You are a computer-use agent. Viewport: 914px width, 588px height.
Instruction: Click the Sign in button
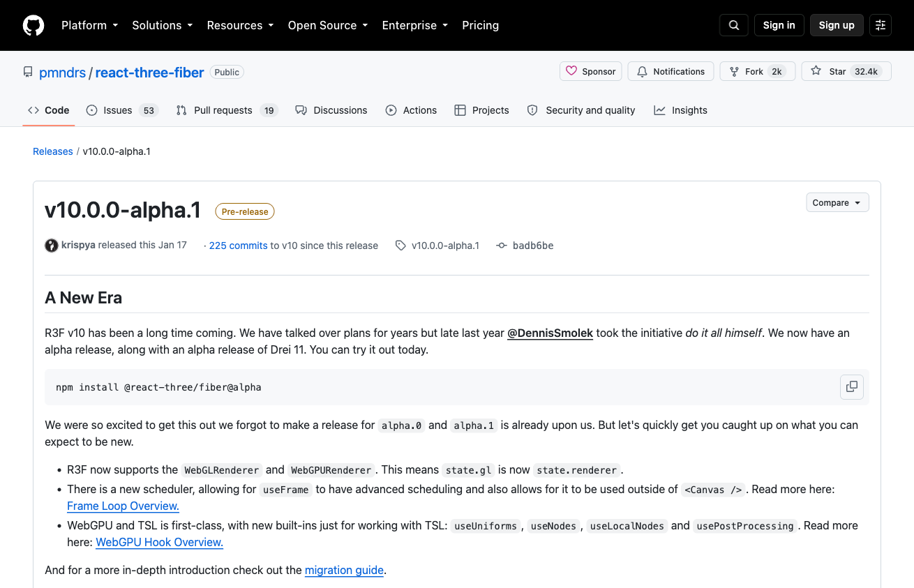(x=779, y=25)
